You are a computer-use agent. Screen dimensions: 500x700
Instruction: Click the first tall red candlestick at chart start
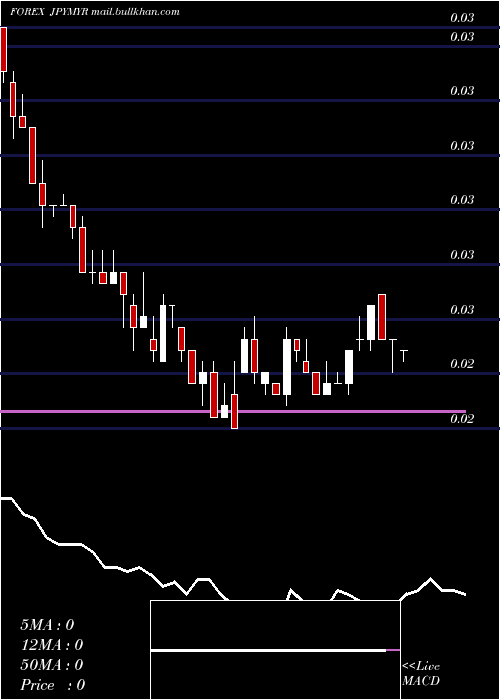(x=4, y=49)
